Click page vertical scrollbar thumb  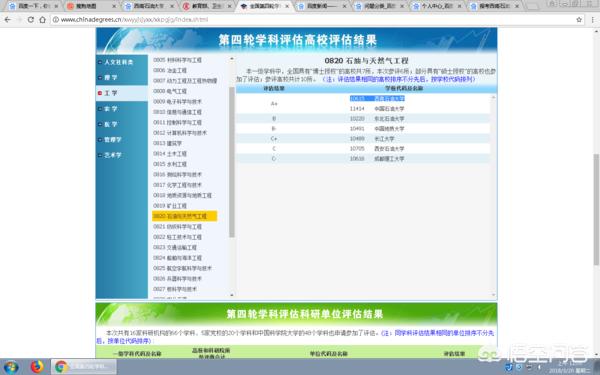tap(596, 209)
